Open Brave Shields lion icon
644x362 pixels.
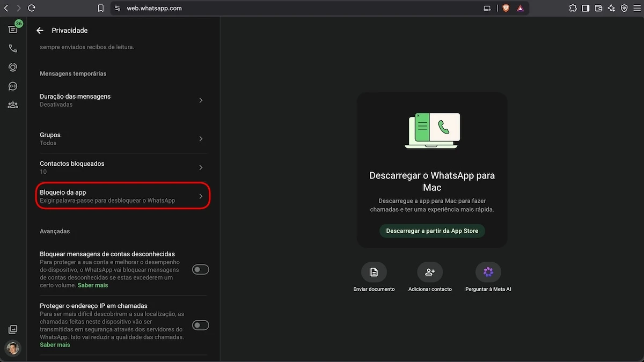click(506, 8)
